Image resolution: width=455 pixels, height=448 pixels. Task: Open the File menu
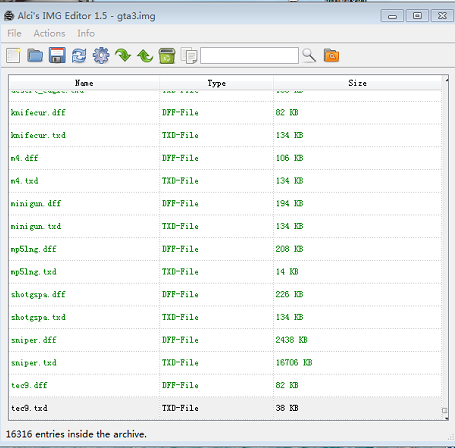(14, 33)
